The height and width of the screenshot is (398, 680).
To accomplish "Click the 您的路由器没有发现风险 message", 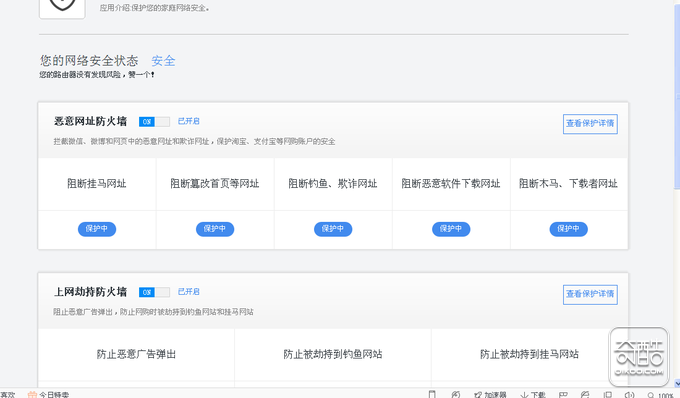I will pyautogui.click(x=97, y=75).
